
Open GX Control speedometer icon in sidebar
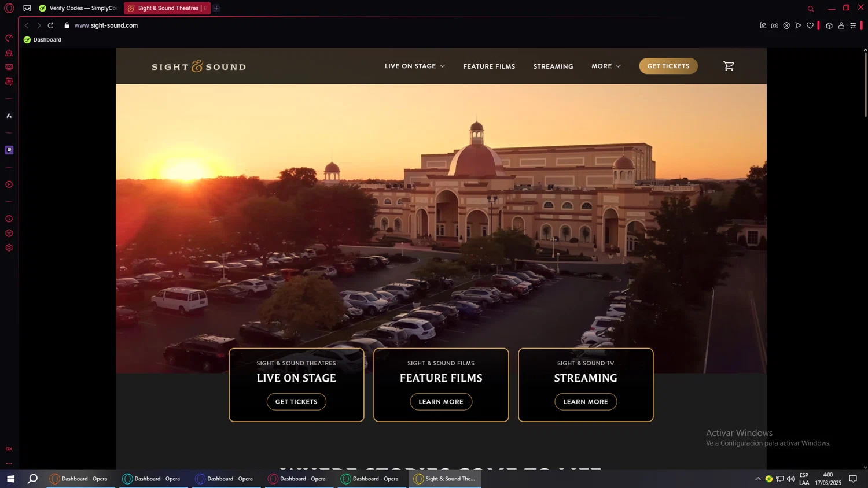click(9, 38)
